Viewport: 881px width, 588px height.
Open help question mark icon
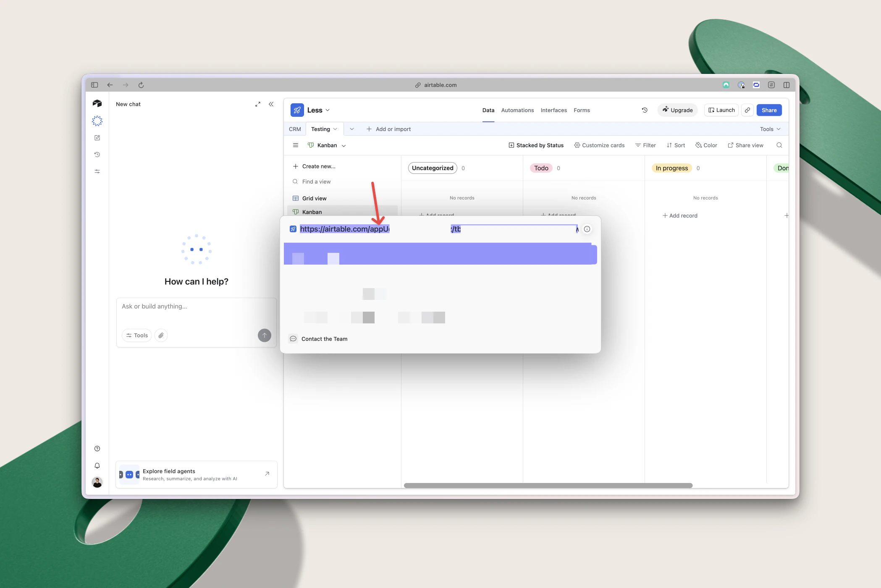(x=97, y=449)
